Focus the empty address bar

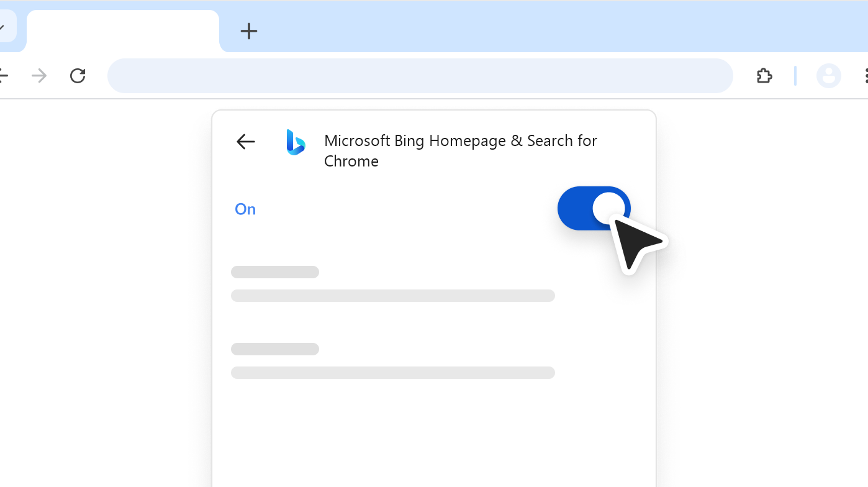420,76
